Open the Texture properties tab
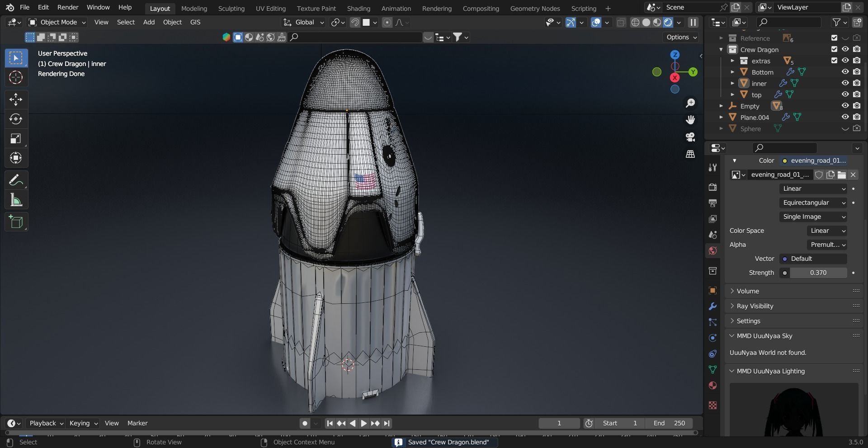The image size is (868, 448). [713, 405]
